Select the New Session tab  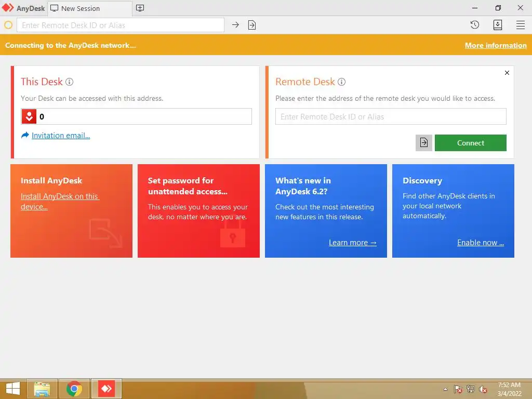point(89,8)
